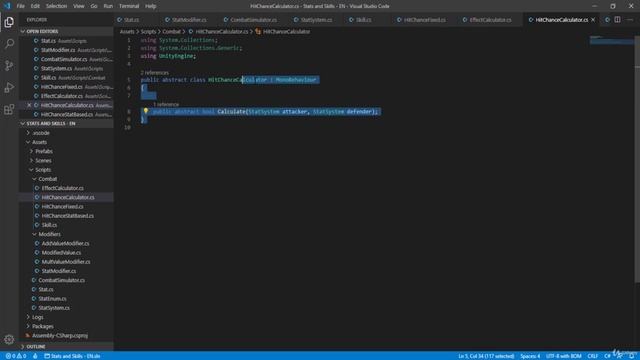The height and width of the screenshot is (360, 640).
Task: Open the Terminal menu
Action: pyautogui.click(x=129, y=6)
